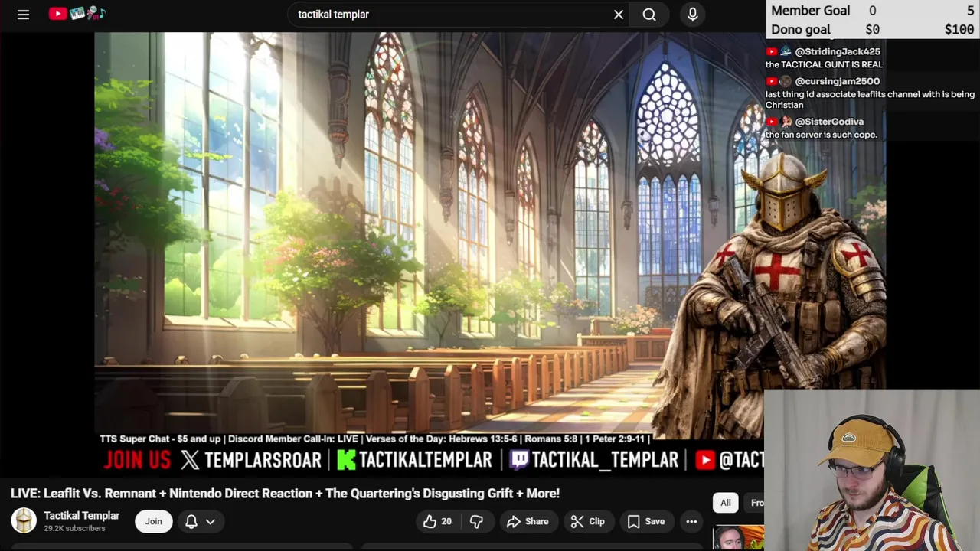Click the '$100' dono goal target

[959, 30]
